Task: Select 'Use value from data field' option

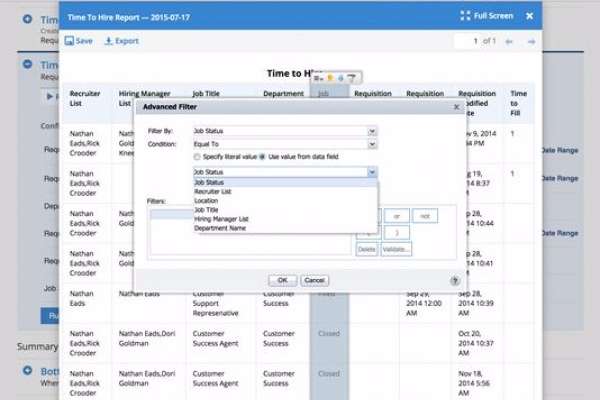Action: 264,157
